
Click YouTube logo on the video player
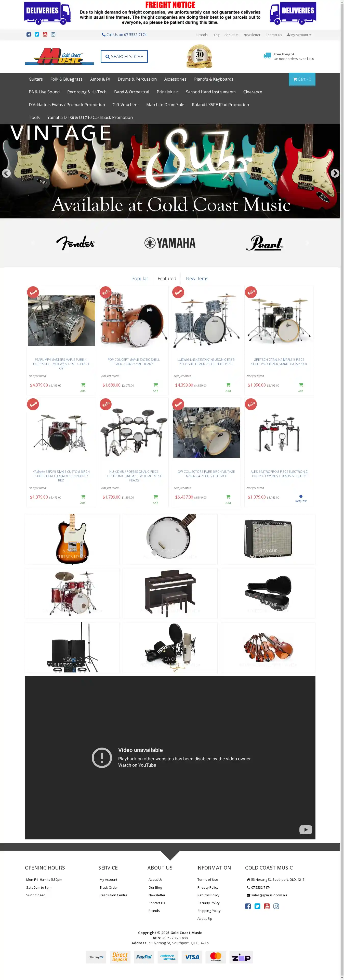click(306, 829)
